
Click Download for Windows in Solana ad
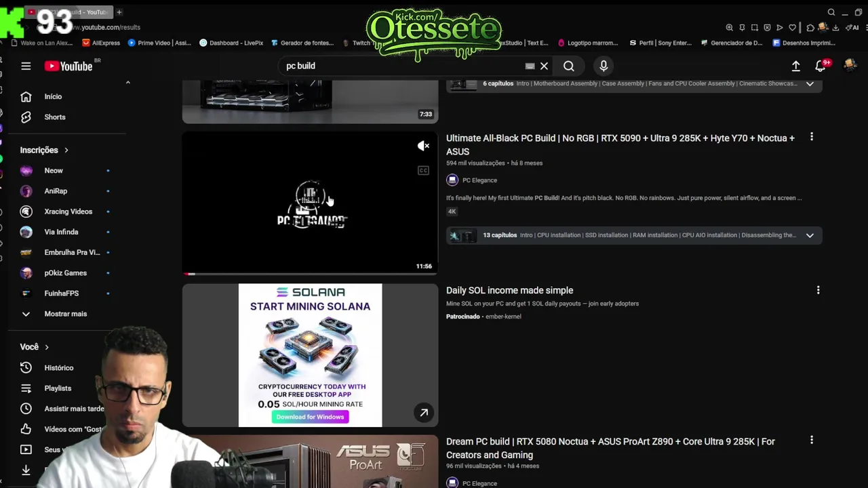[310, 417]
